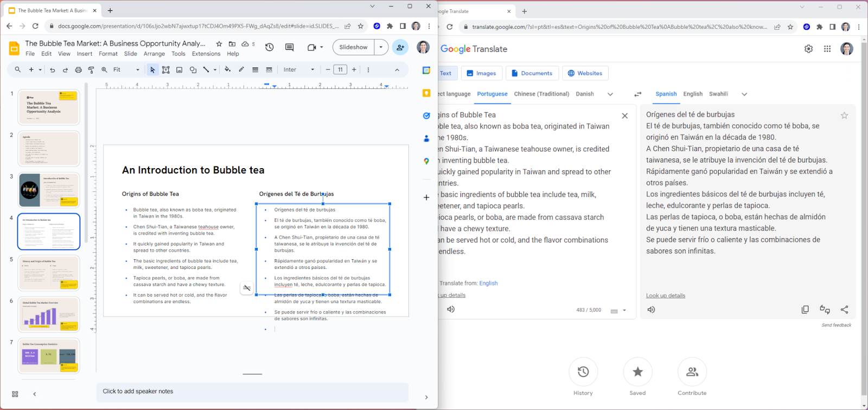Screen dimensions: 868x410
Task: Share the translation
Action: (x=844, y=309)
